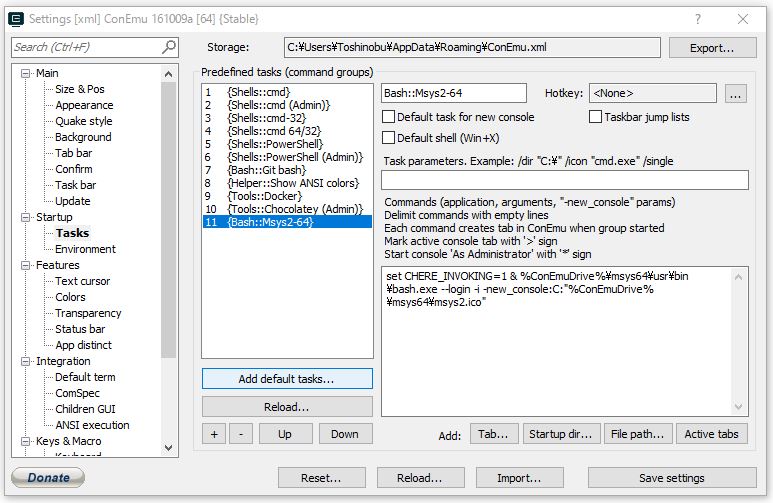Select task 5 {Shells::PowerShell}

(287, 144)
